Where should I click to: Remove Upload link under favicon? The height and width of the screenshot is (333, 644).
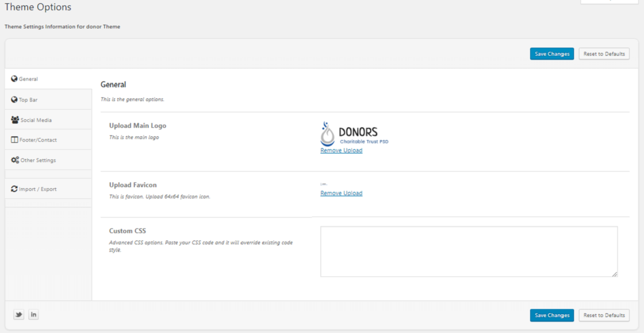pos(341,193)
